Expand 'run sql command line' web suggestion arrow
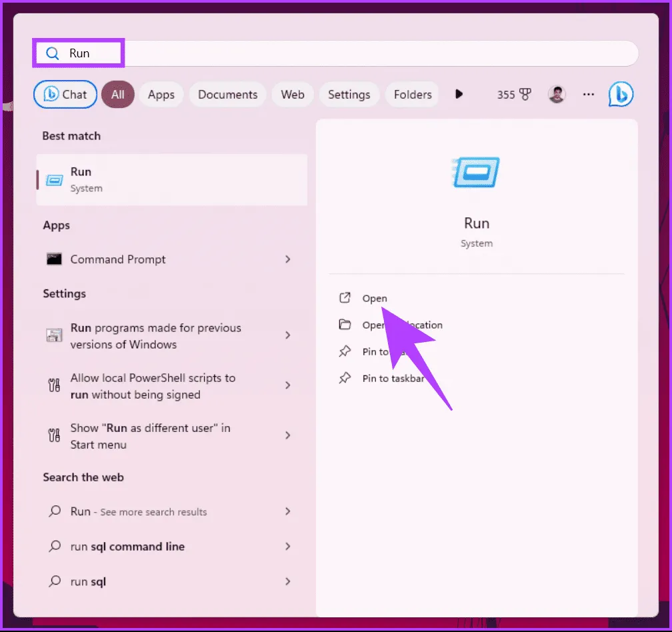This screenshot has width=672, height=632. 288,547
